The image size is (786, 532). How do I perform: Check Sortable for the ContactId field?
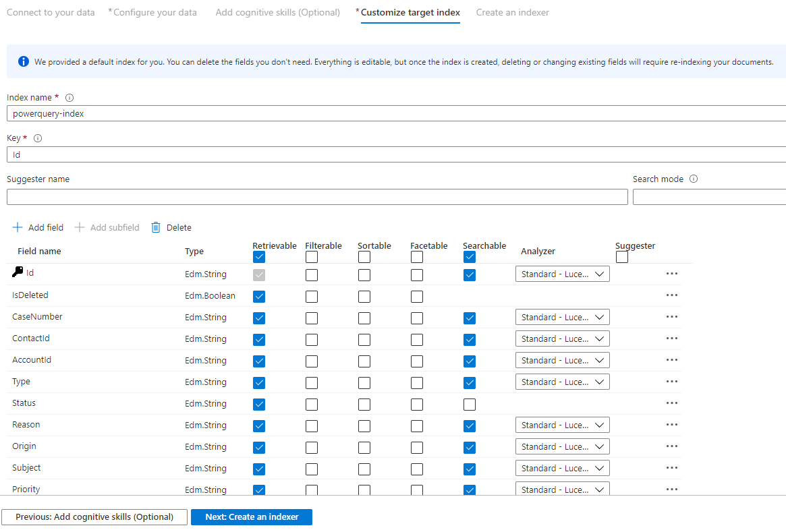[x=364, y=340]
